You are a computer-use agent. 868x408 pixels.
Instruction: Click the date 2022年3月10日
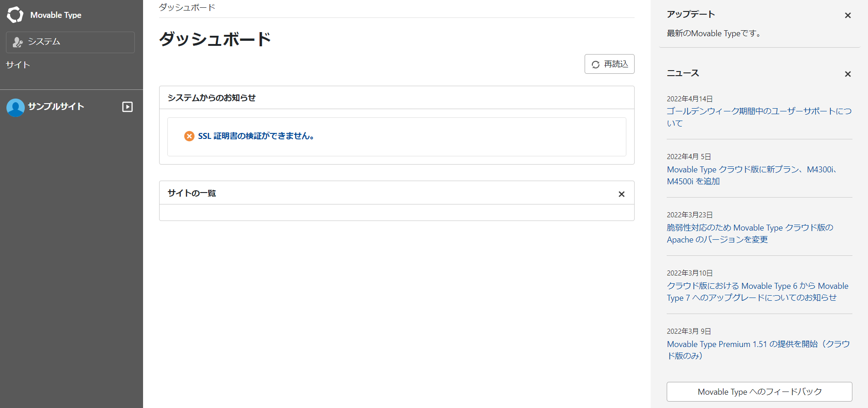(690, 273)
